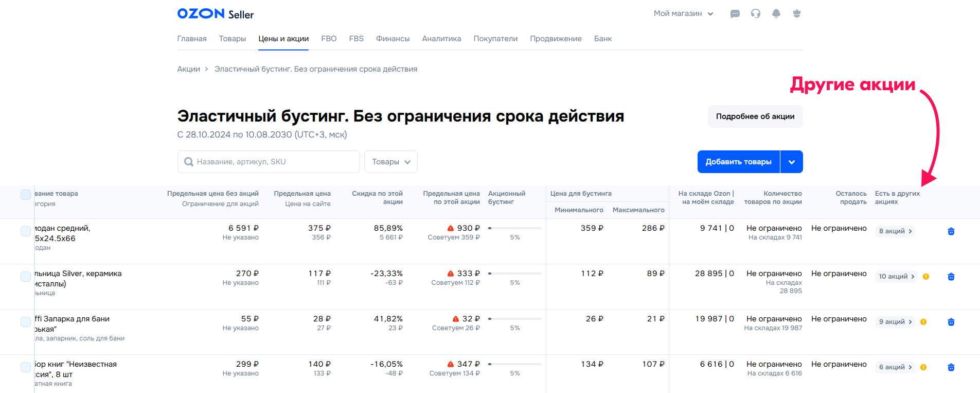Toggle the select-all header checkbox
The width and height of the screenshot is (980, 393).
pos(26,194)
